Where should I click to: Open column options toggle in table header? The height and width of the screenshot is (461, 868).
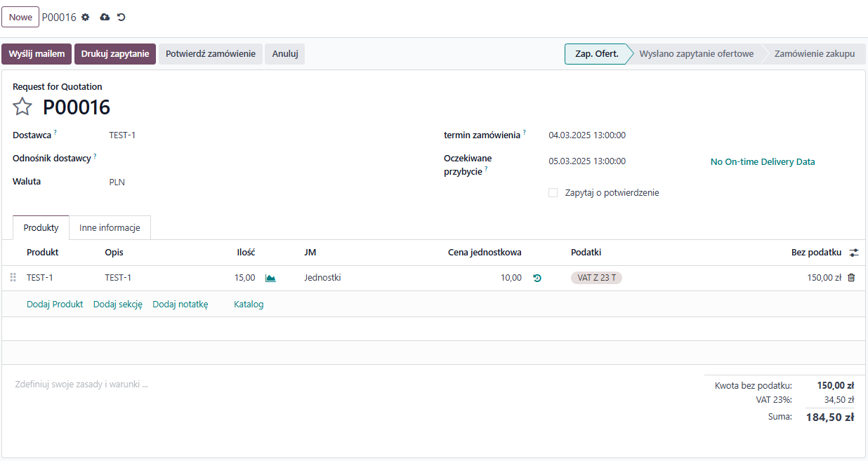click(x=854, y=253)
